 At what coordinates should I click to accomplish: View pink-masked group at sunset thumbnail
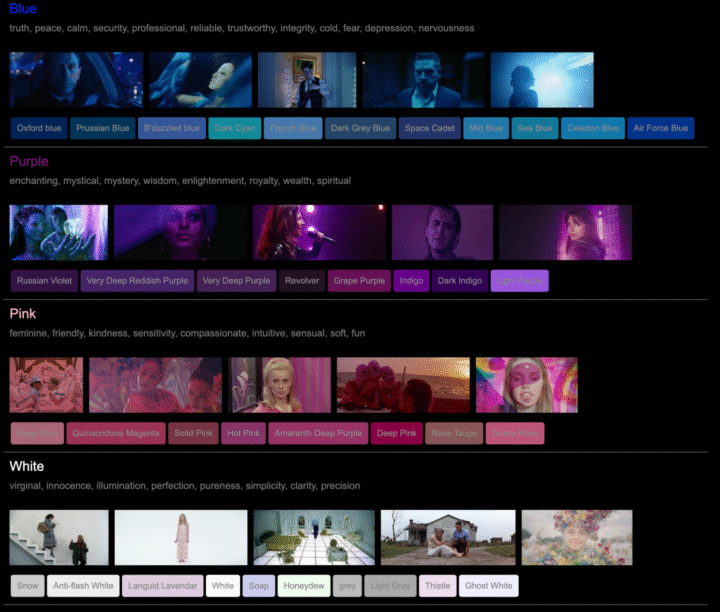(403, 385)
